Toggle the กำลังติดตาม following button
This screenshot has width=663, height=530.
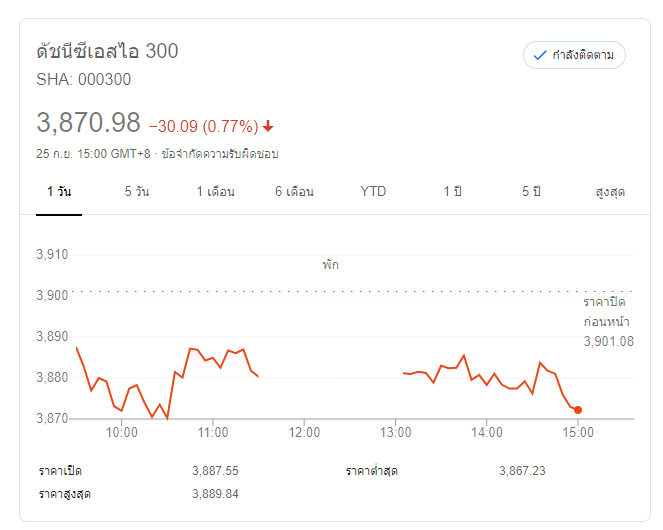574,55
